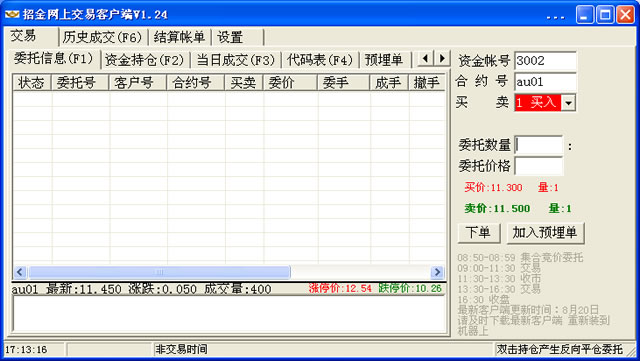Open the 买卖 direction dropdown arrow

(x=568, y=103)
